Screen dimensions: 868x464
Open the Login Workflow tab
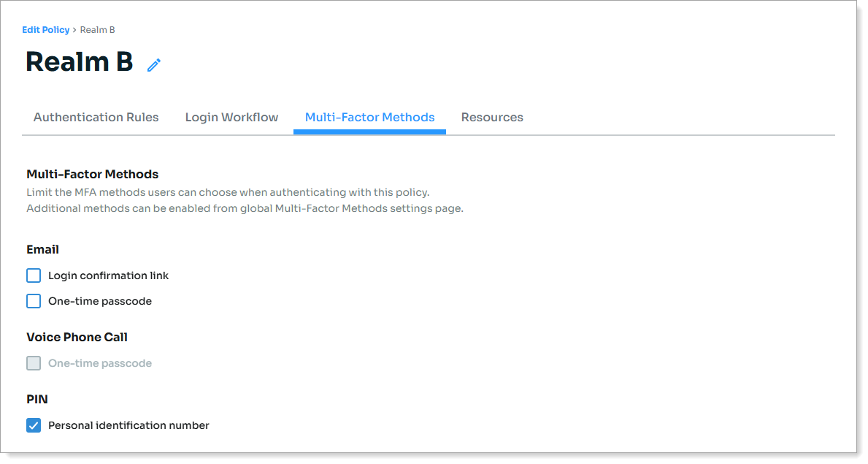click(231, 117)
